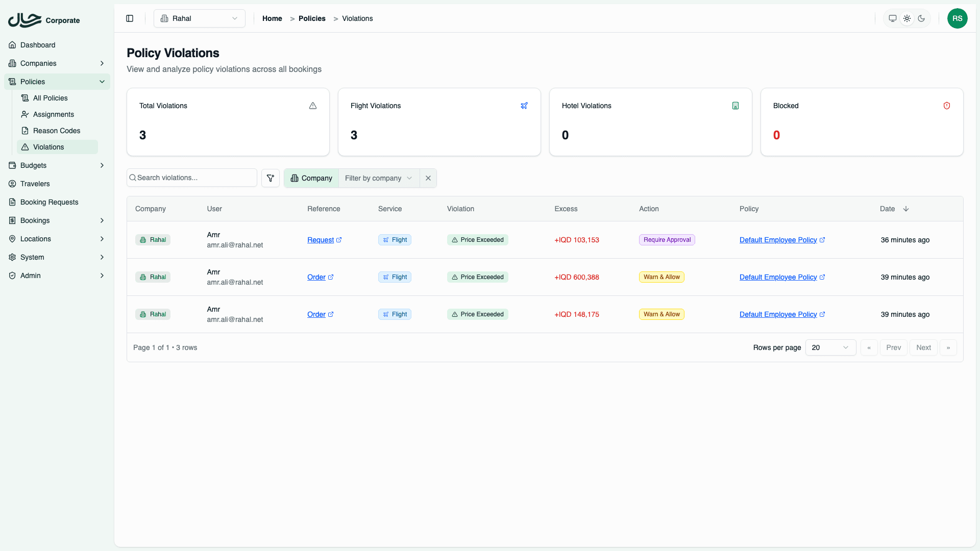Open the RS user avatar
The width and height of the screenshot is (980, 551).
[957, 18]
